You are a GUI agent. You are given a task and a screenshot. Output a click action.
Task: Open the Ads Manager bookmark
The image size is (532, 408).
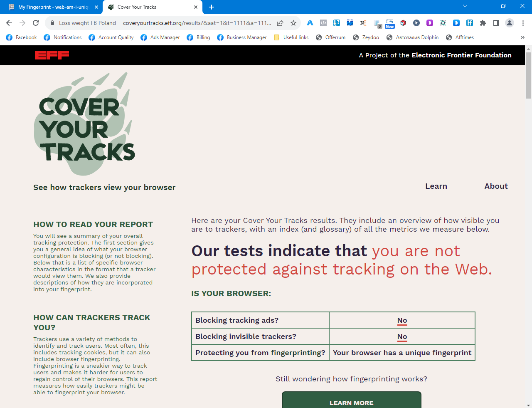[x=160, y=37]
